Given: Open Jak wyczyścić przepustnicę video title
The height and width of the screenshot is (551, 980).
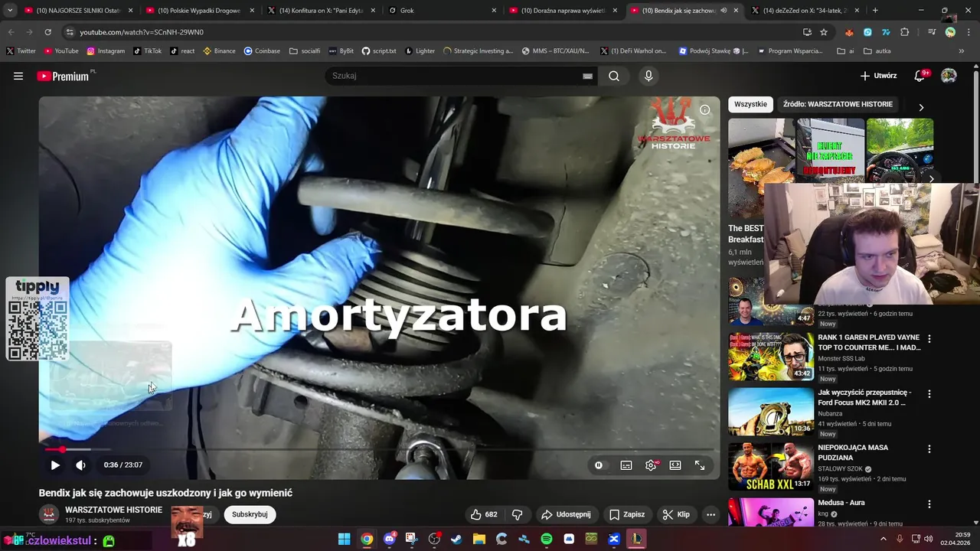Looking at the screenshot, I should [864, 397].
